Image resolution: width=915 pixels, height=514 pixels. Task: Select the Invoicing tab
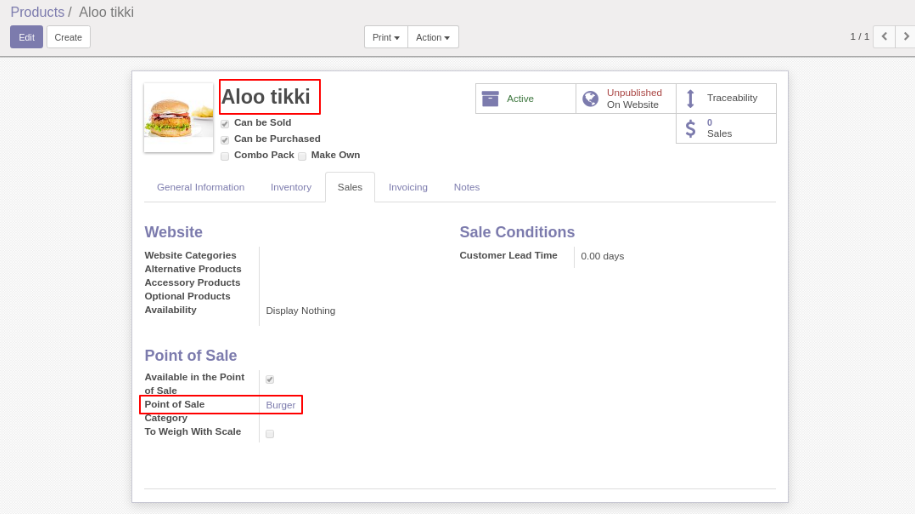(x=408, y=187)
